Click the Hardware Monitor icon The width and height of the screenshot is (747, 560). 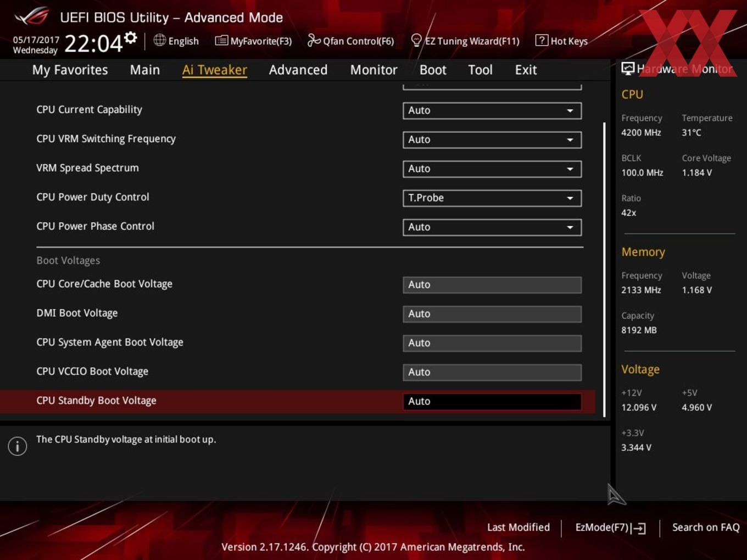pyautogui.click(x=628, y=69)
